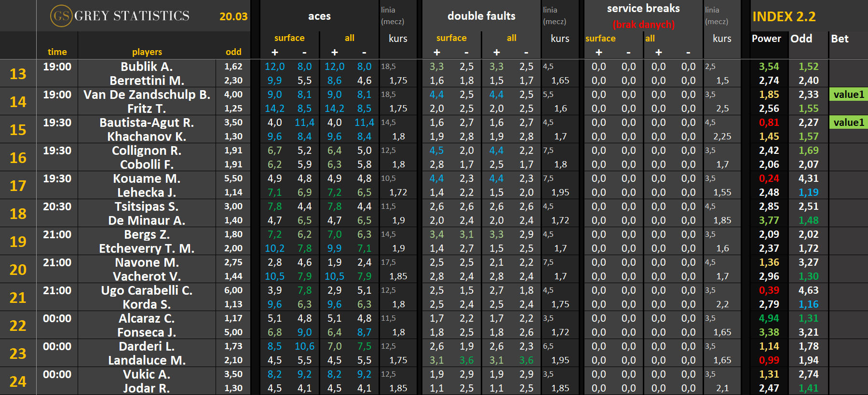Image resolution: width=868 pixels, height=395 pixels.
Task: Click value1 badge in Van De Zandschulp row
Action: tap(849, 95)
